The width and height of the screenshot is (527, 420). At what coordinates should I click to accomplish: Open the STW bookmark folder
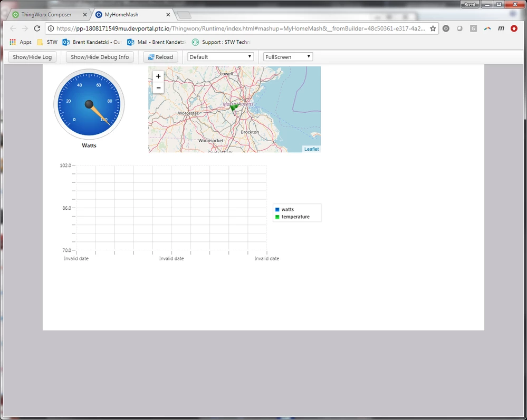pyautogui.click(x=47, y=42)
